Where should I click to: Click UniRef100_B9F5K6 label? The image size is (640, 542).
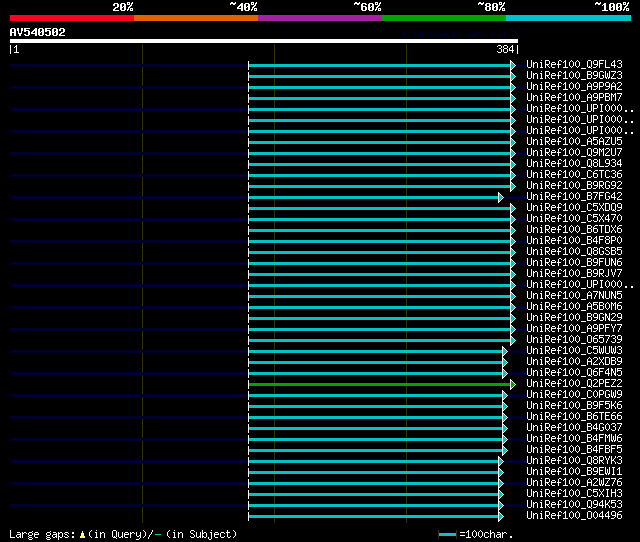tap(574, 406)
